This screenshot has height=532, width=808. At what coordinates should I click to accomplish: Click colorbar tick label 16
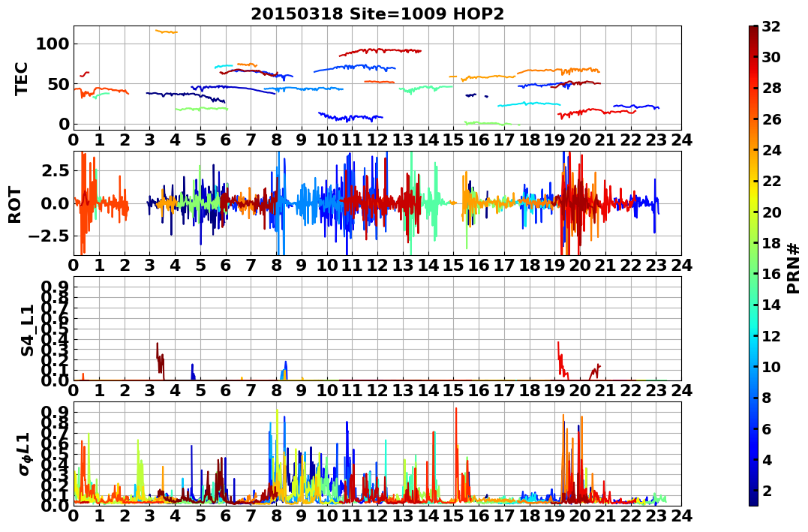pos(771,274)
